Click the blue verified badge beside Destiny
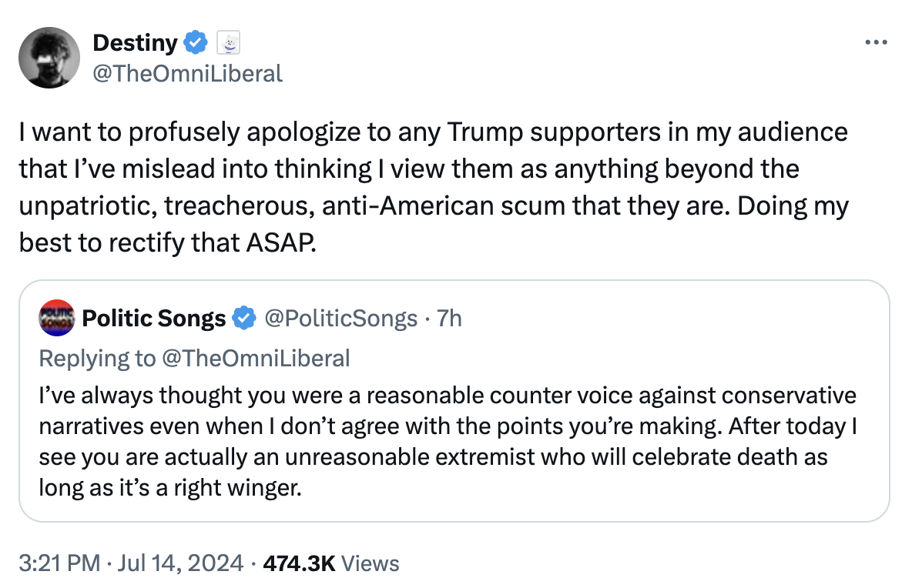 (196, 42)
